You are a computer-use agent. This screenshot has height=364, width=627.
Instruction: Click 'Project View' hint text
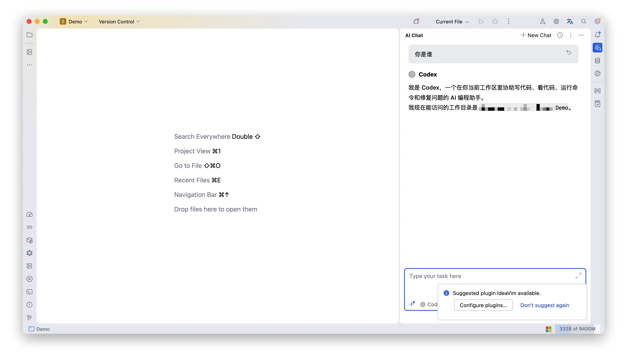pos(192,151)
